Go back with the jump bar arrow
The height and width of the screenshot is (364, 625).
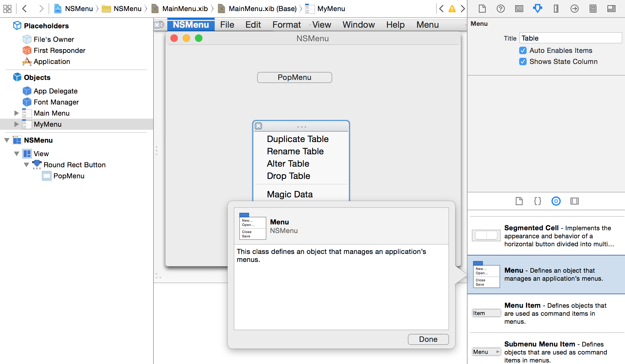[x=25, y=9]
